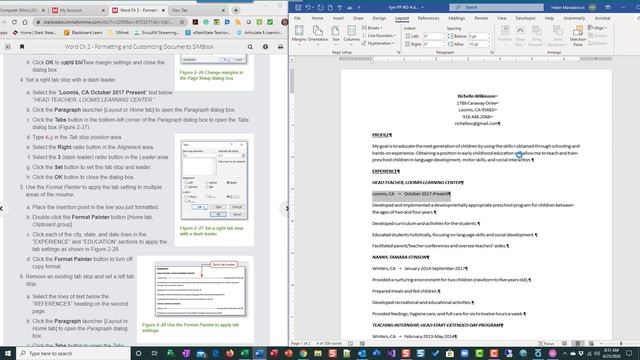The height and width of the screenshot is (360, 640).
Task: Expand the Hyphenation dropdown
Action: coord(378,43)
